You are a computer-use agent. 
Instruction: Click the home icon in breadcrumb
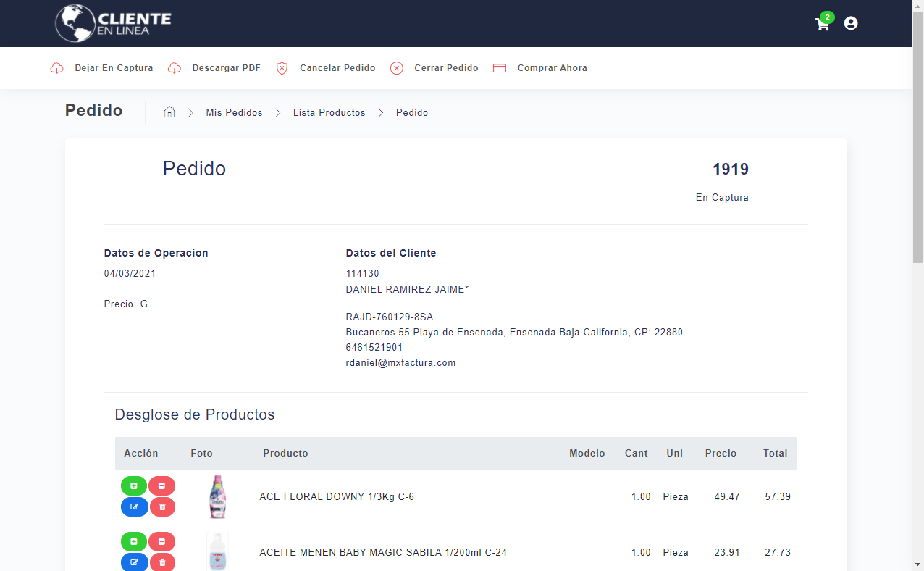point(169,112)
